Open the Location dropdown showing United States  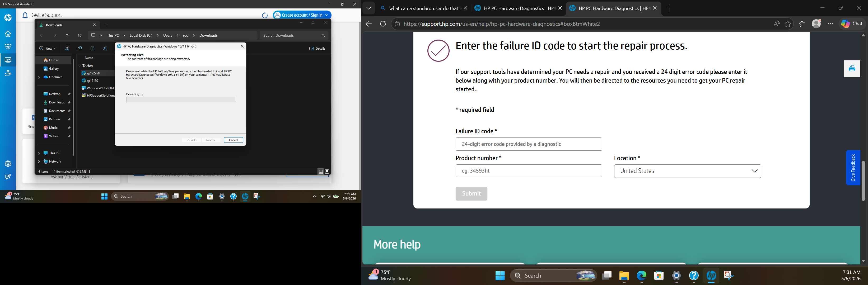coord(687,171)
